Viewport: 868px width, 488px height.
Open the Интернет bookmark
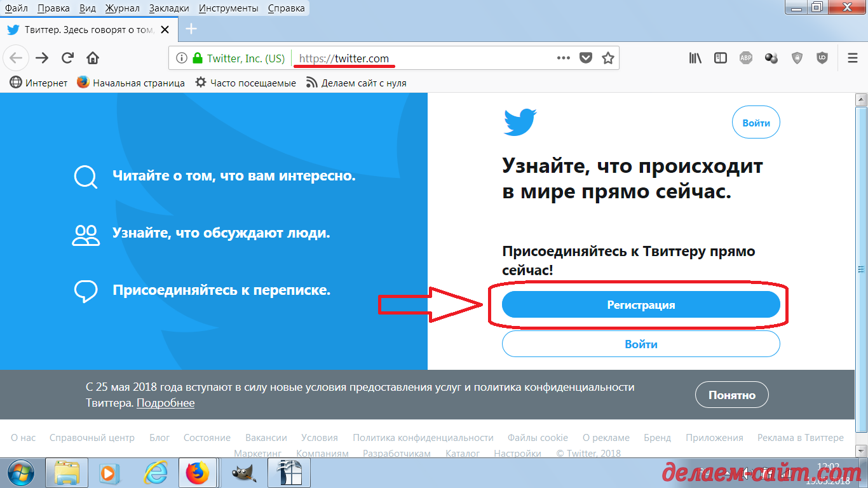[39, 83]
